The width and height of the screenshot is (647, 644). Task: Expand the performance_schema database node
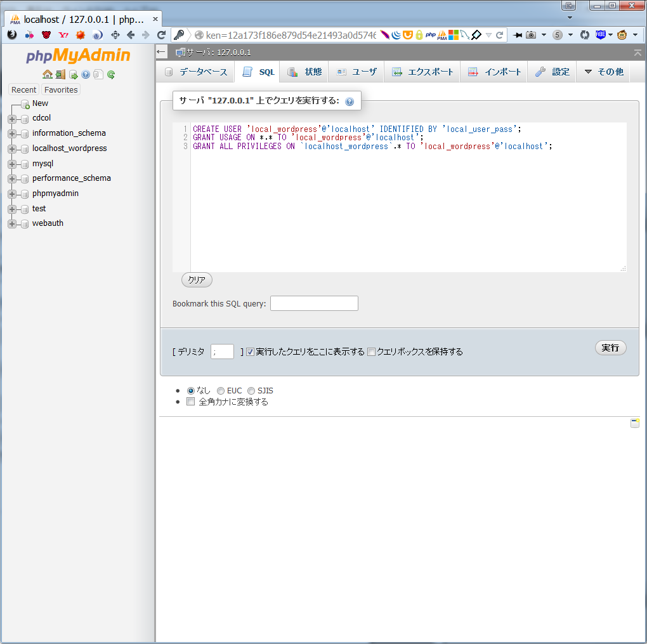(x=12, y=179)
